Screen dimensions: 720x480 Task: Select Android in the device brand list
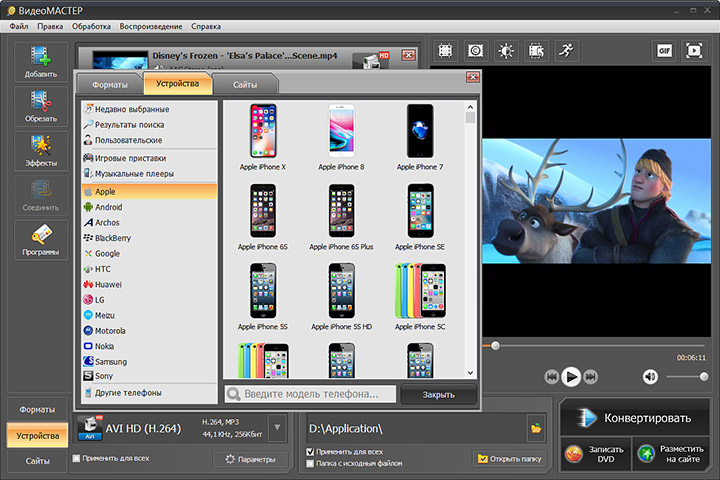point(108,207)
